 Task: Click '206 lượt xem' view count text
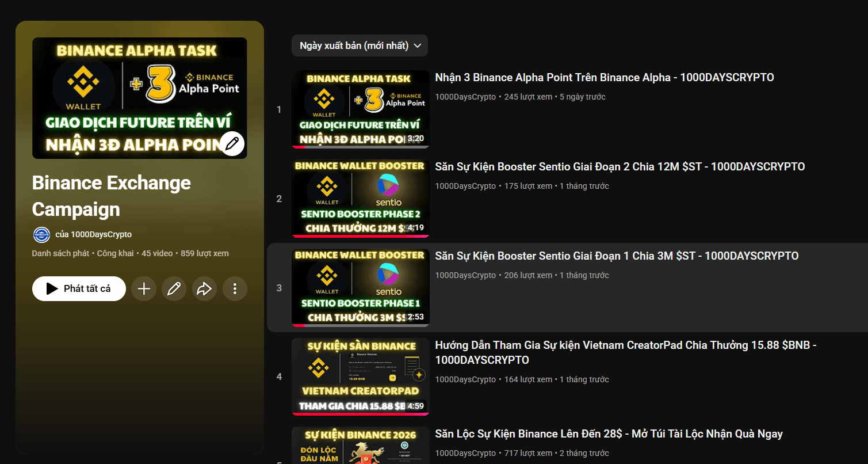tap(528, 275)
